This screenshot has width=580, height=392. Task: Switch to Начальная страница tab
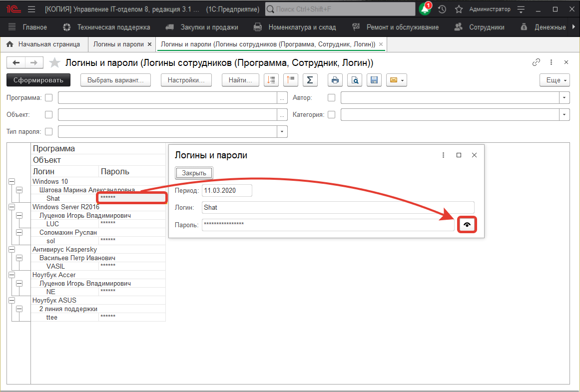[x=44, y=44]
